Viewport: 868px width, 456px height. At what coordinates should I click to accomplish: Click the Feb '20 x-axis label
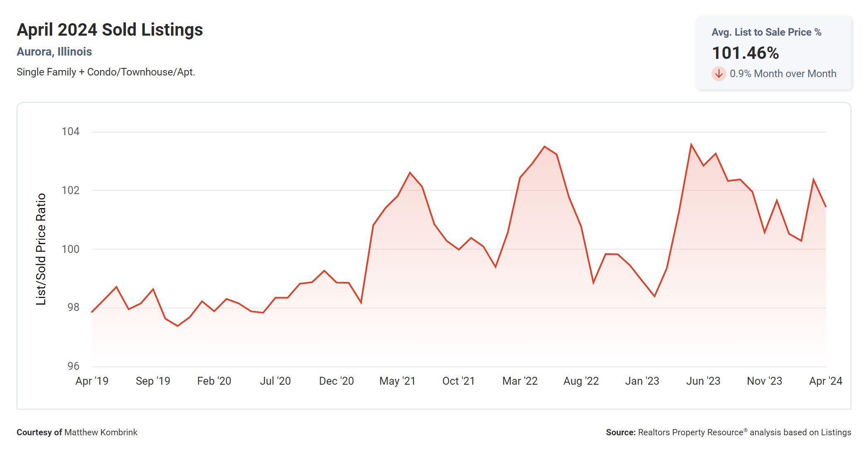(x=214, y=381)
